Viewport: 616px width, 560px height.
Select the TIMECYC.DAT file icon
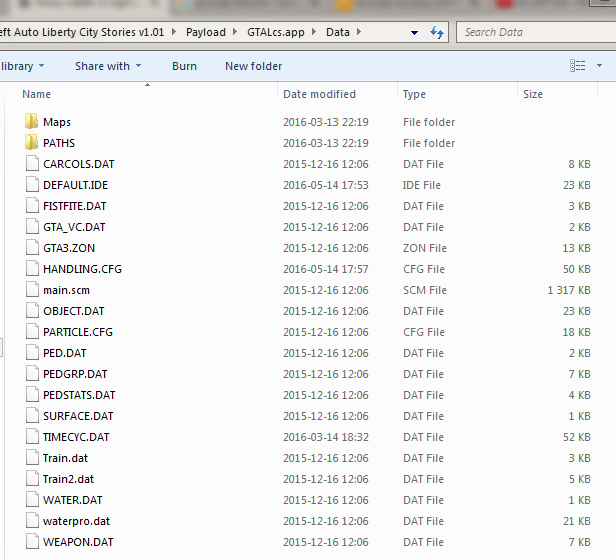coord(32,437)
